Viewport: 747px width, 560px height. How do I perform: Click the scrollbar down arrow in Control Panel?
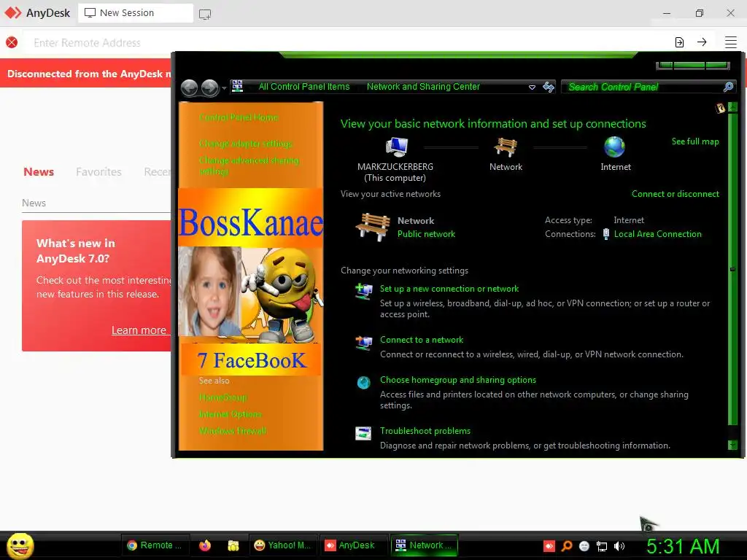pos(732,445)
